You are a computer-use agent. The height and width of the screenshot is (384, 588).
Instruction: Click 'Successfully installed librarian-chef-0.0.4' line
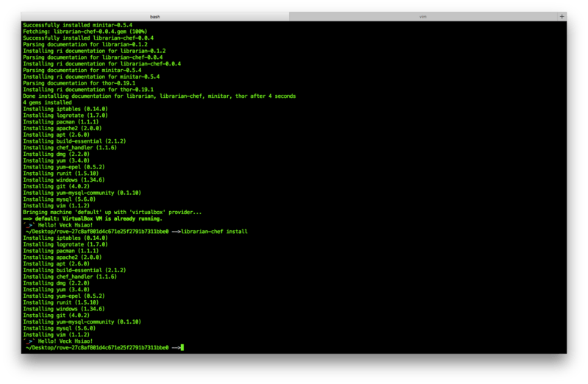coord(88,38)
